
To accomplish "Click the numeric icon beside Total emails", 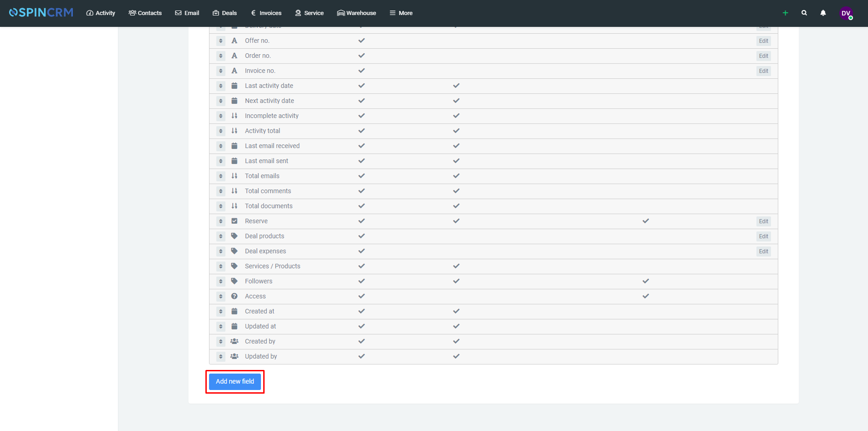I will click(x=235, y=176).
